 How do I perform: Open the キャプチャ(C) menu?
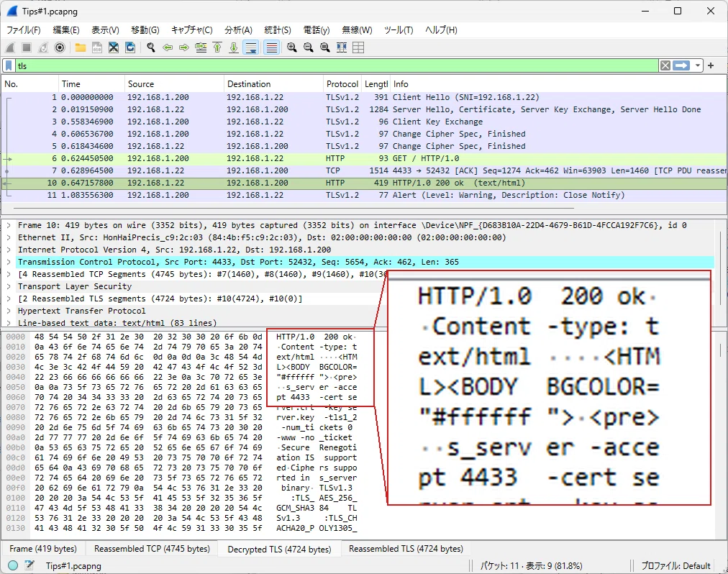click(192, 29)
